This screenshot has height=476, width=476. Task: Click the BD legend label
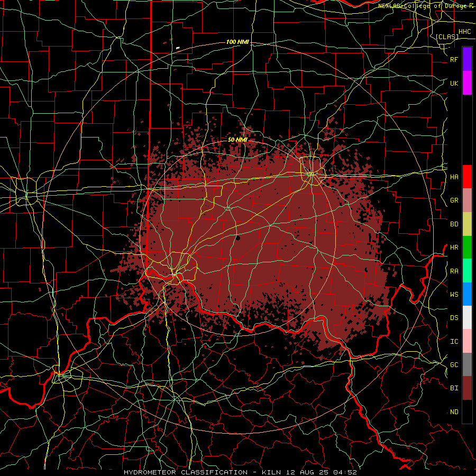(x=454, y=224)
